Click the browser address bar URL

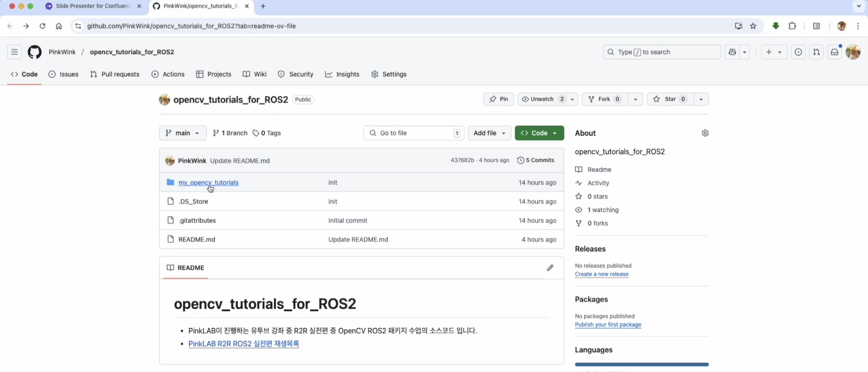191,26
